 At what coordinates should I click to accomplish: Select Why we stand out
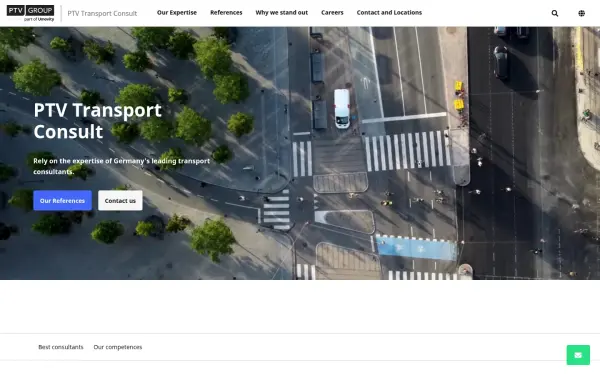(282, 13)
